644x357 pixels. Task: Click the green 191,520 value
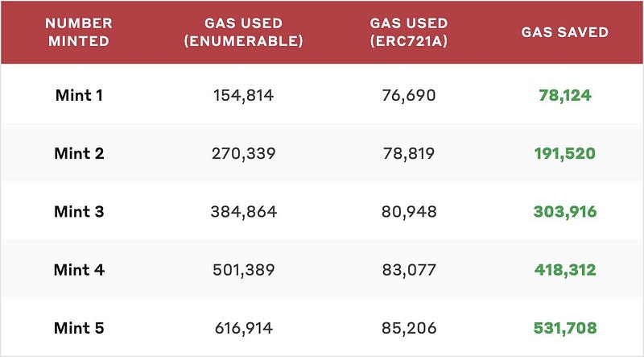[564, 153]
